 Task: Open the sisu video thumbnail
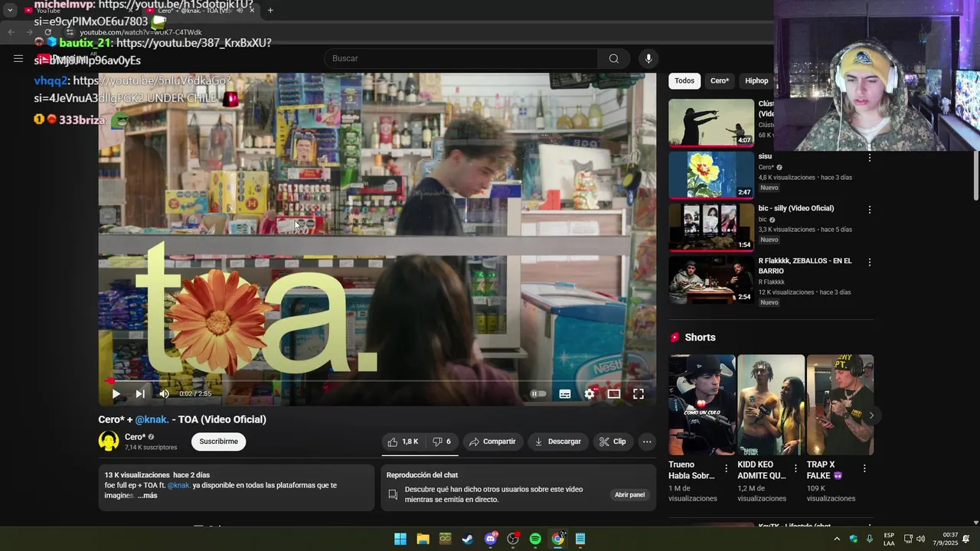click(x=711, y=174)
